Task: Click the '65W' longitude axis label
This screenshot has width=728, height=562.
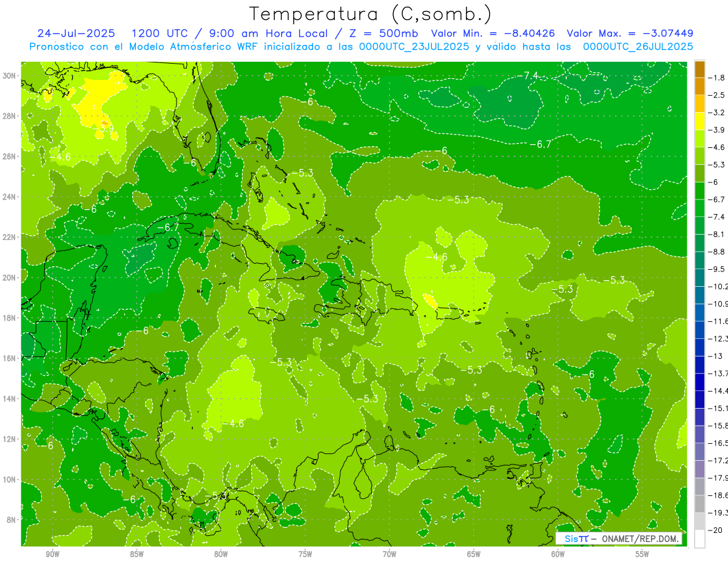Action: coord(474,554)
